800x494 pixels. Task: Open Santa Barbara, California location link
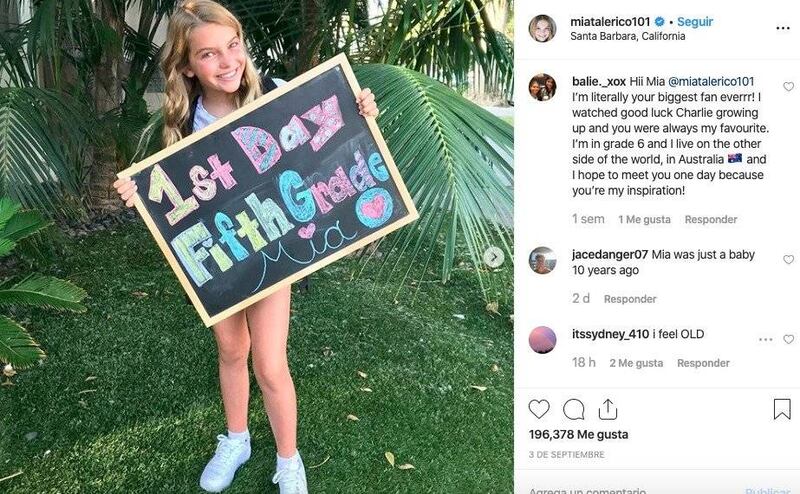point(628,36)
